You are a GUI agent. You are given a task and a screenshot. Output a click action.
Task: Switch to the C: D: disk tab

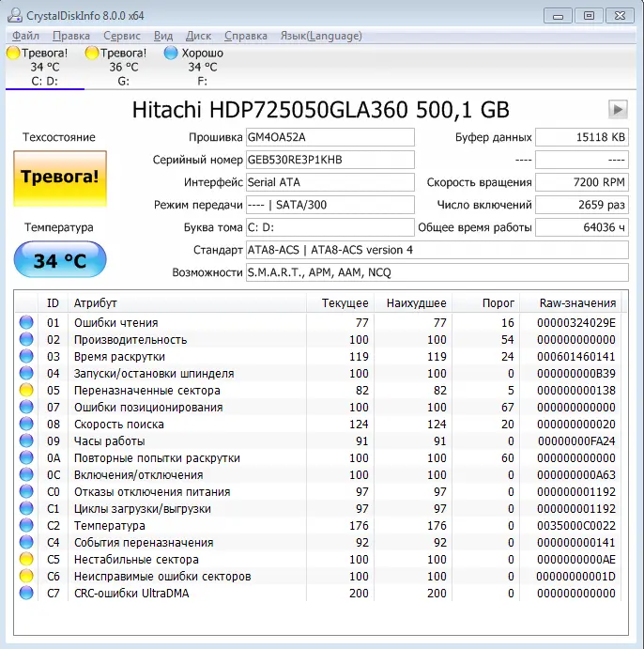pos(44,67)
